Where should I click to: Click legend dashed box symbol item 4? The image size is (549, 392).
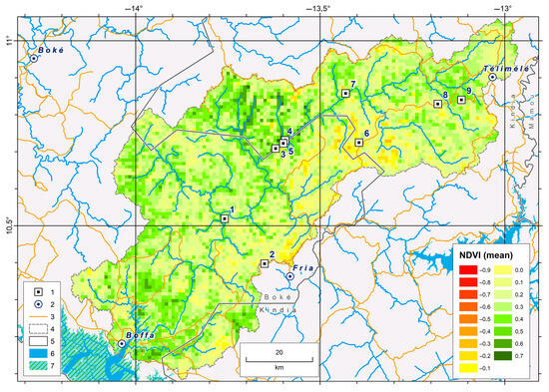pyautogui.click(x=38, y=329)
